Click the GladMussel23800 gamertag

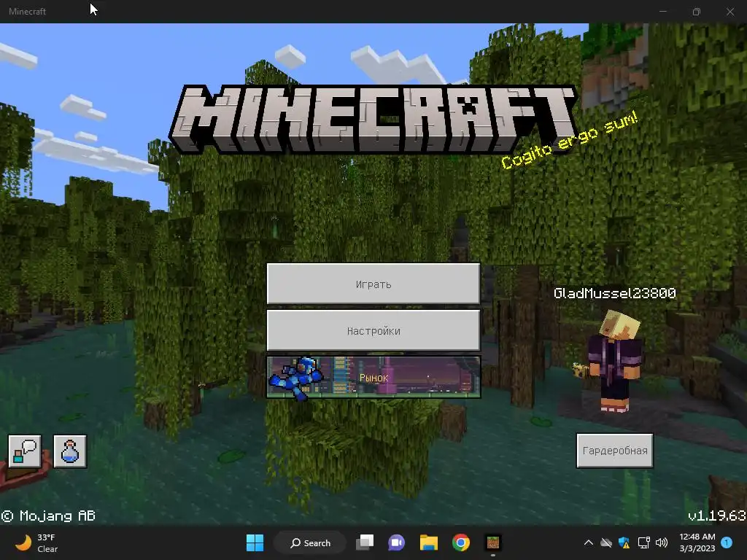click(614, 293)
